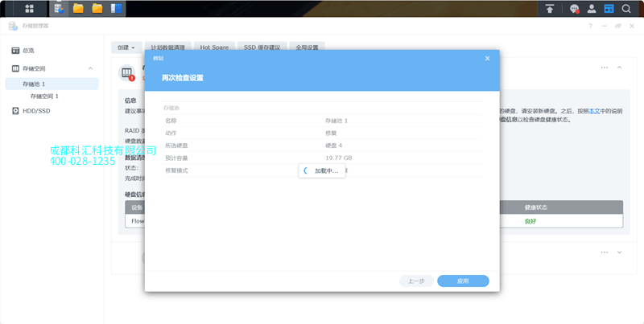Click the Hot Spare button
Image resolution: width=644 pixels, height=324 pixels.
tap(214, 47)
